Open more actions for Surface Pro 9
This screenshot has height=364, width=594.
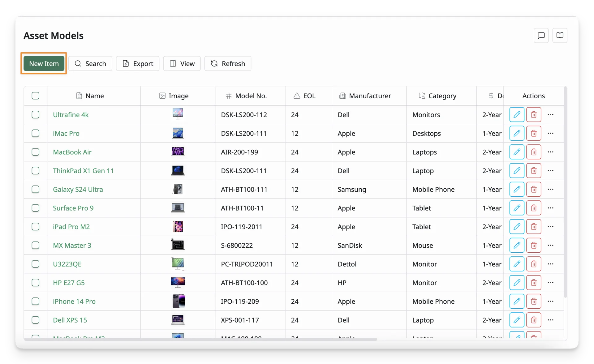tap(550, 208)
